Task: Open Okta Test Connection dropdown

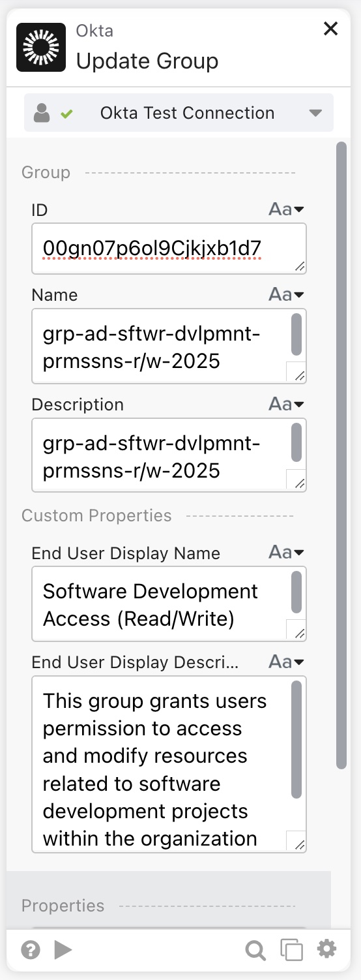Action: tap(179, 113)
